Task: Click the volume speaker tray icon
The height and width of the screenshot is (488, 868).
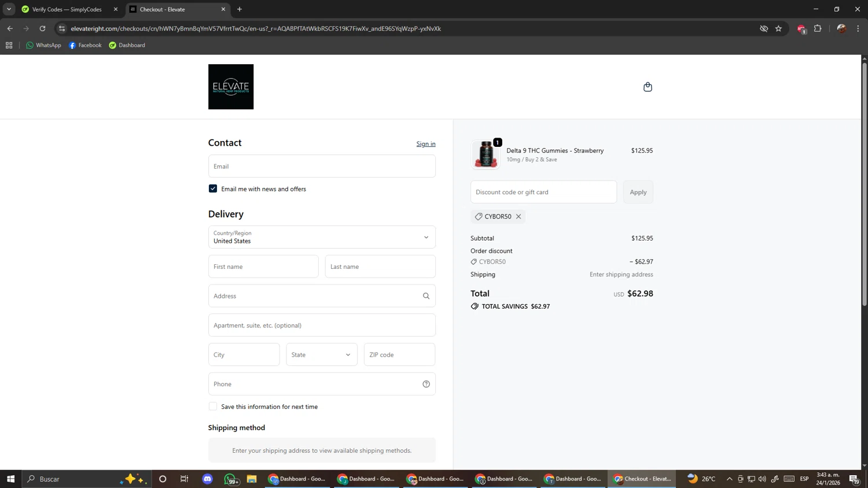Action: [x=762, y=479]
